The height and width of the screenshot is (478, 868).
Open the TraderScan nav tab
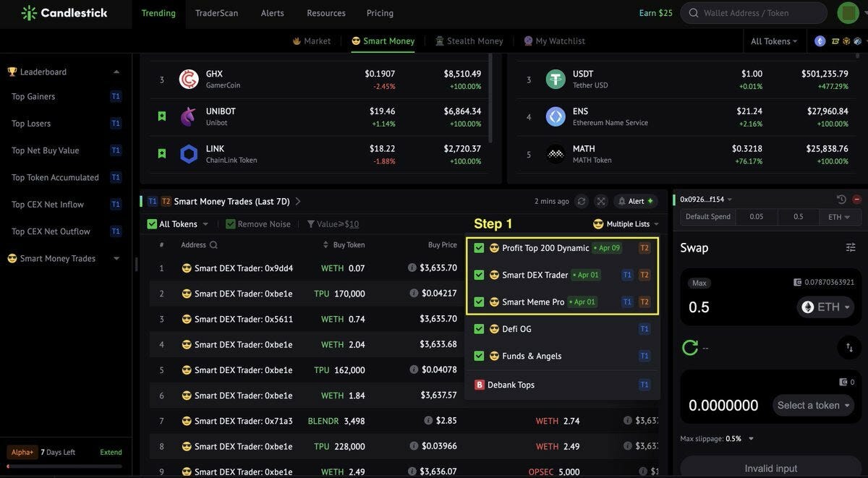pyautogui.click(x=217, y=13)
